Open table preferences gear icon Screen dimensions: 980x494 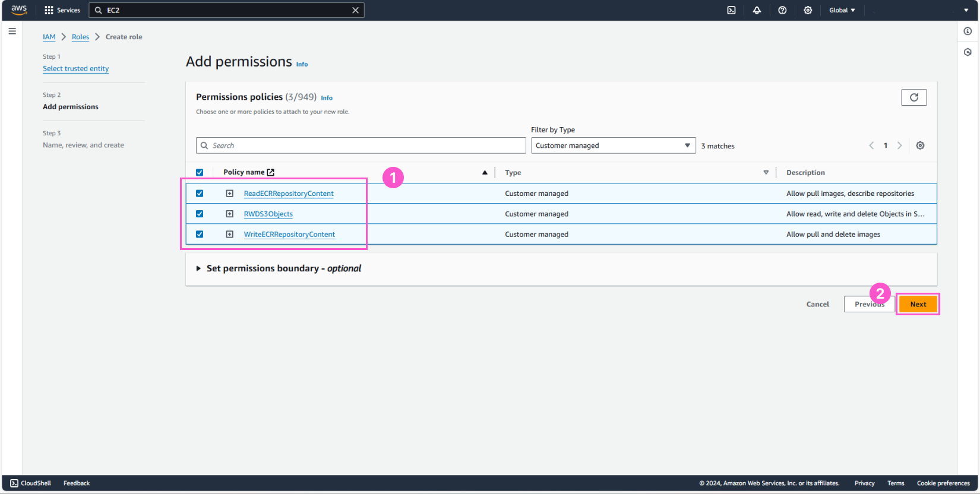coord(920,145)
